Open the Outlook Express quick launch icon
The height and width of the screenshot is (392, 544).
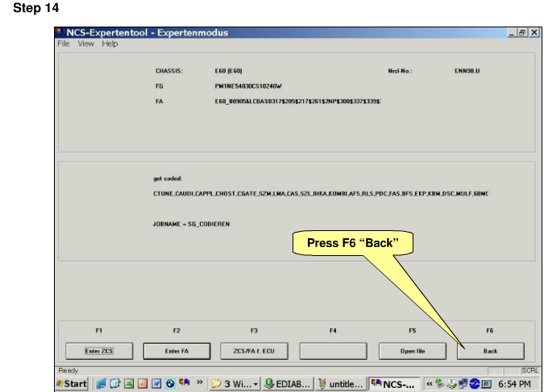click(x=114, y=384)
